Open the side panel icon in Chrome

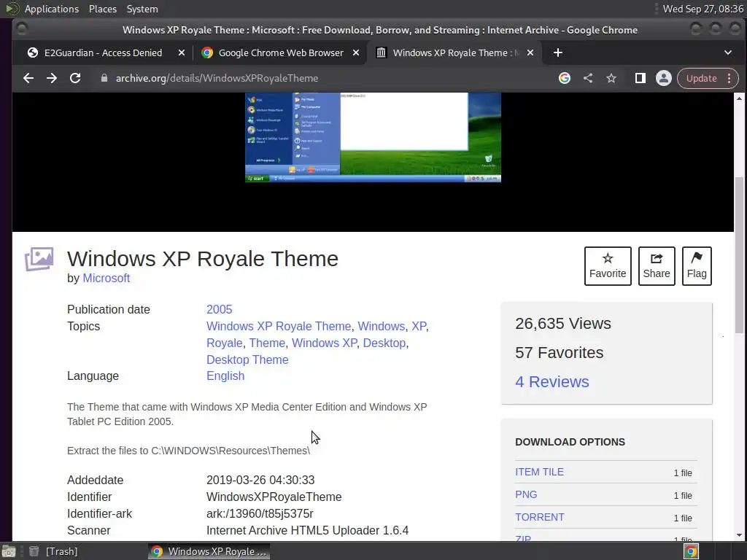tap(640, 78)
